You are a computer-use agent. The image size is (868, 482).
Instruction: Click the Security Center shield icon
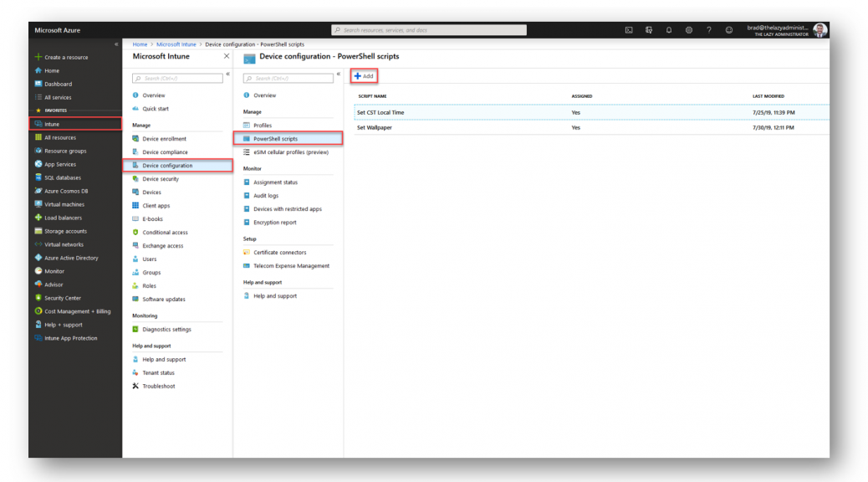pyautogui.click(x=38, y=298)
